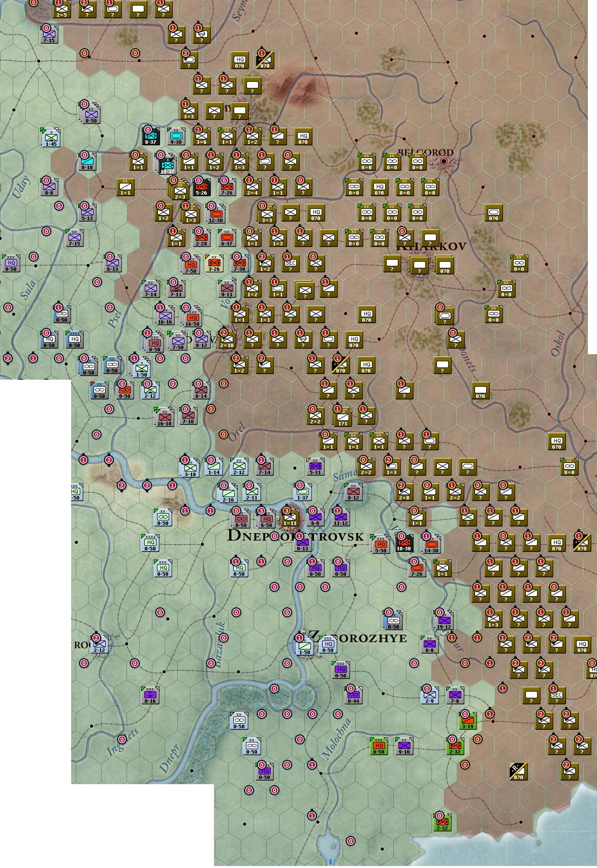Click the KHARKOV city label
Image resolution: width=597 pixels, height=868 pixels.
point(431,247)
